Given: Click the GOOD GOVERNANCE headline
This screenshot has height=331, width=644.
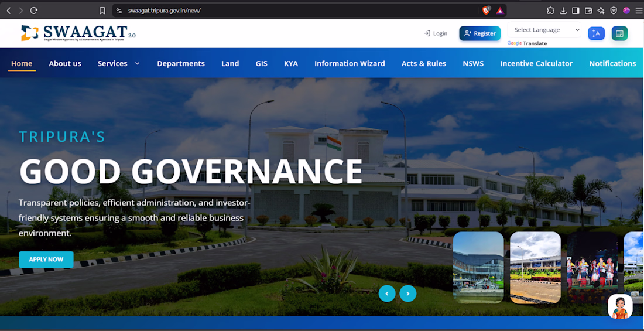Looking at the screenshot, I should coord(191,171).
